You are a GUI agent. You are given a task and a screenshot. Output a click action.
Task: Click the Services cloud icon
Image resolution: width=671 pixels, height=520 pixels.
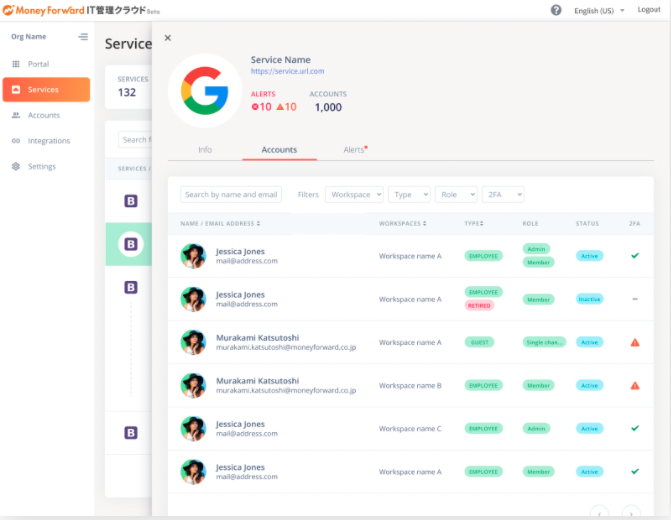[16, 89]
